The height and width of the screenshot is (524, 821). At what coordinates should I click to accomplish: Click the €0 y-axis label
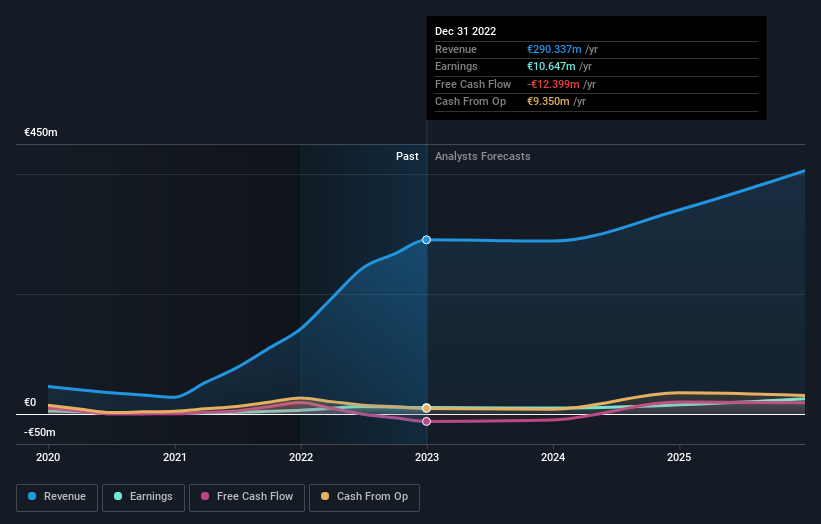pyautogui.click(x=30, y=403)
